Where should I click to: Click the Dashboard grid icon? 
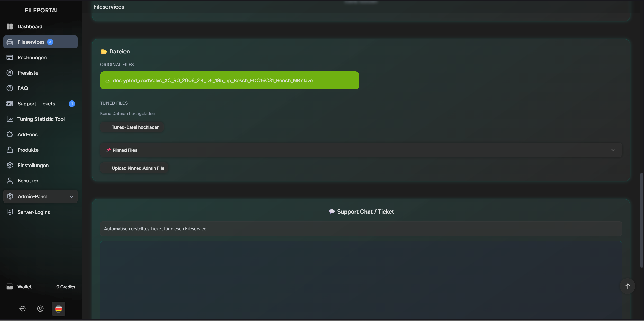point(10,26)
